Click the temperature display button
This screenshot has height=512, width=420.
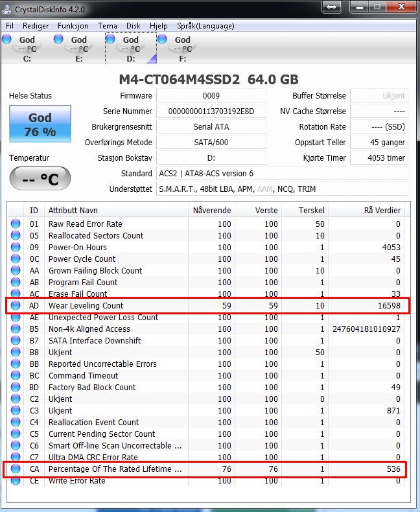(40, 179)
